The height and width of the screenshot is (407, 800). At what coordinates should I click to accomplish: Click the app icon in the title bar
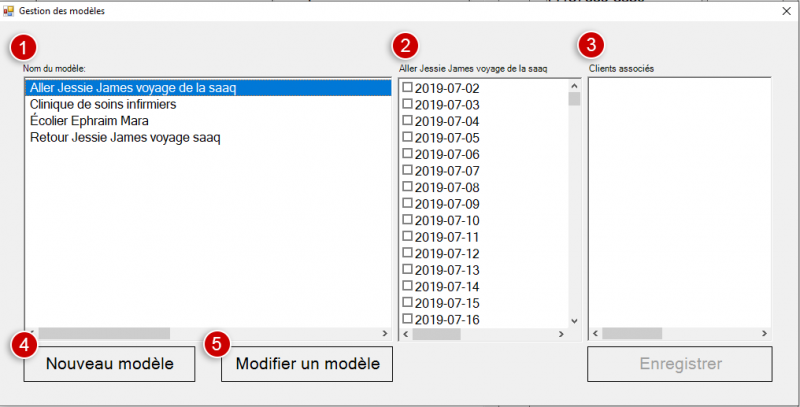pyautogui.click(x=9, y=10)
